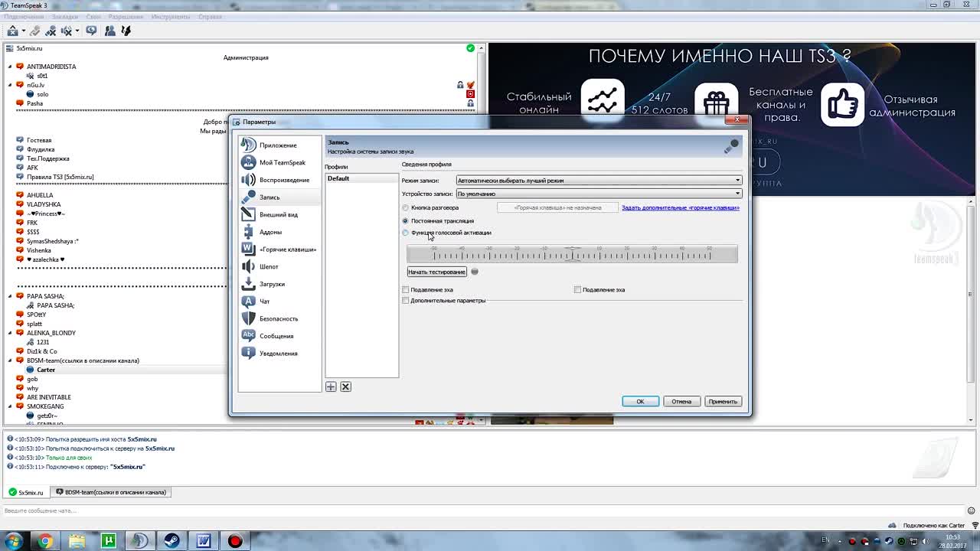Click the toggle-away-status toolbar icon
The width and height of the screenshot is (980, 551).
point(91,31)
